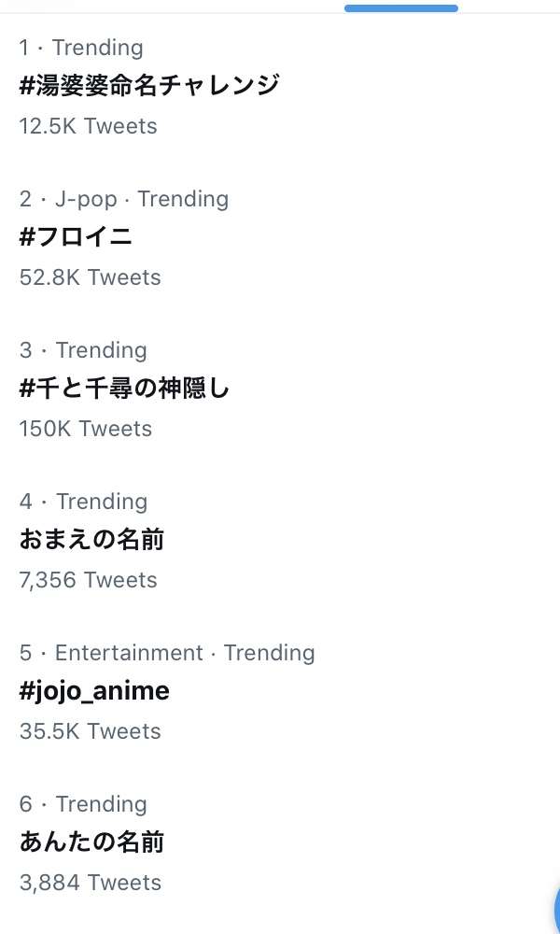
Task: Click the blue active tab indicator
Action: 401,8
